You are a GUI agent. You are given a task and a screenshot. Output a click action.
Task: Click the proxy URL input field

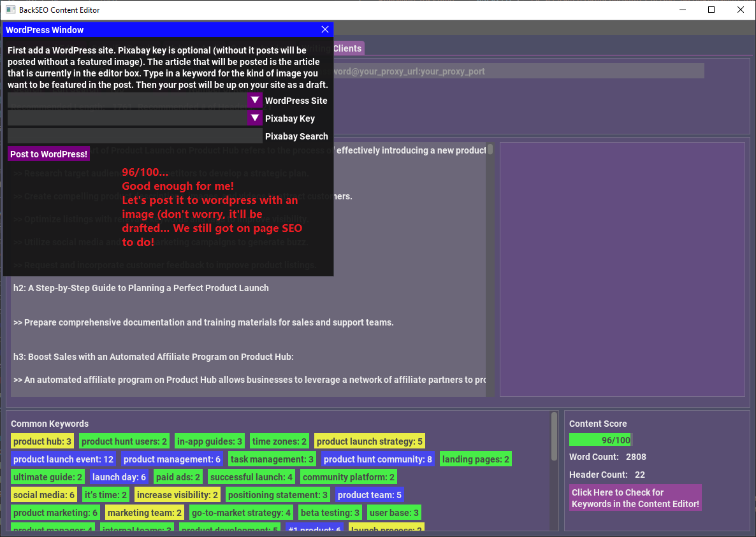point(518,71)
